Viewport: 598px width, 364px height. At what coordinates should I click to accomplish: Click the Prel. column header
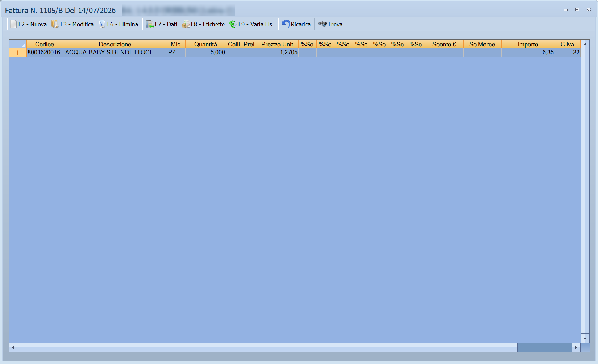coord(250,44)
